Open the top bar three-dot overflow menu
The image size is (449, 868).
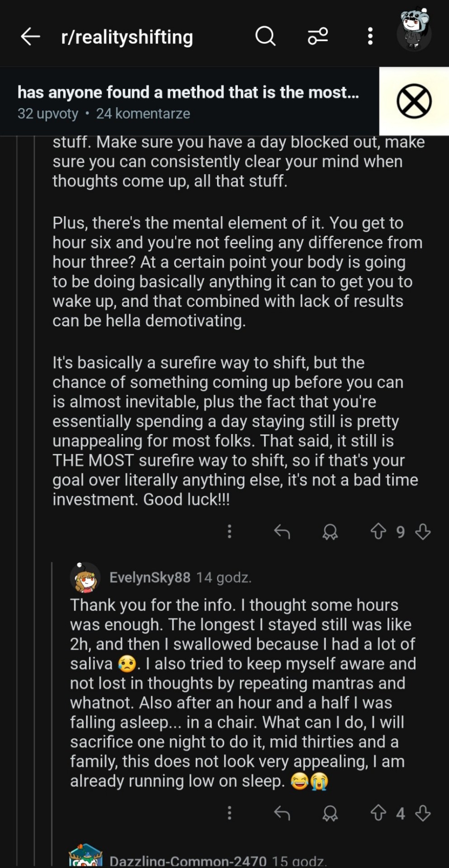point(370,36)
